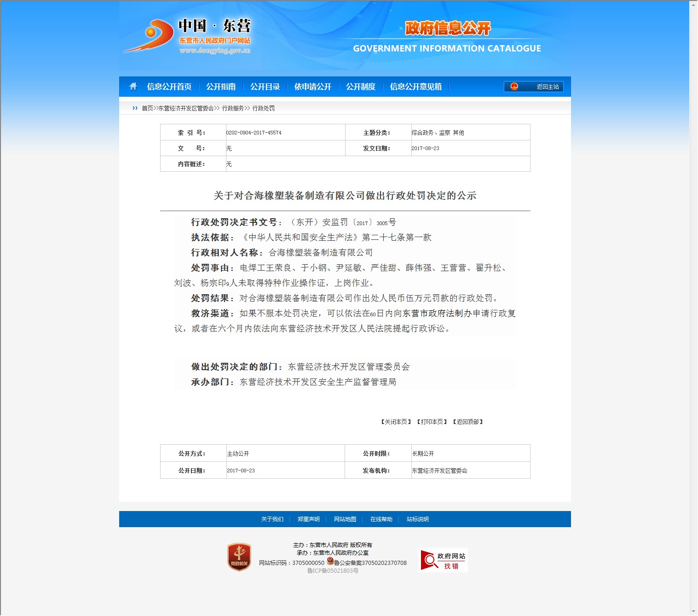Open 东营经济开发区管委会 breadcrumb link
Viewport: 698px width, 616px height.
coord(186,108)
